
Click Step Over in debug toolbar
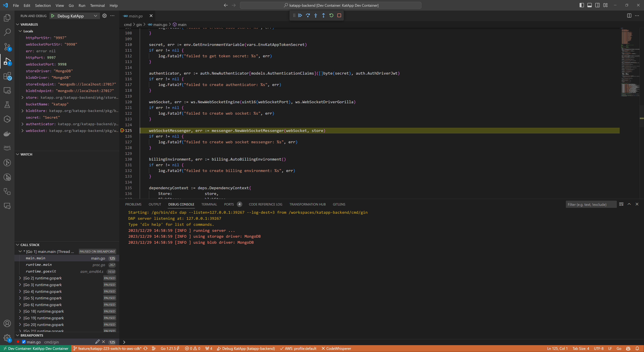pos(308,15)
